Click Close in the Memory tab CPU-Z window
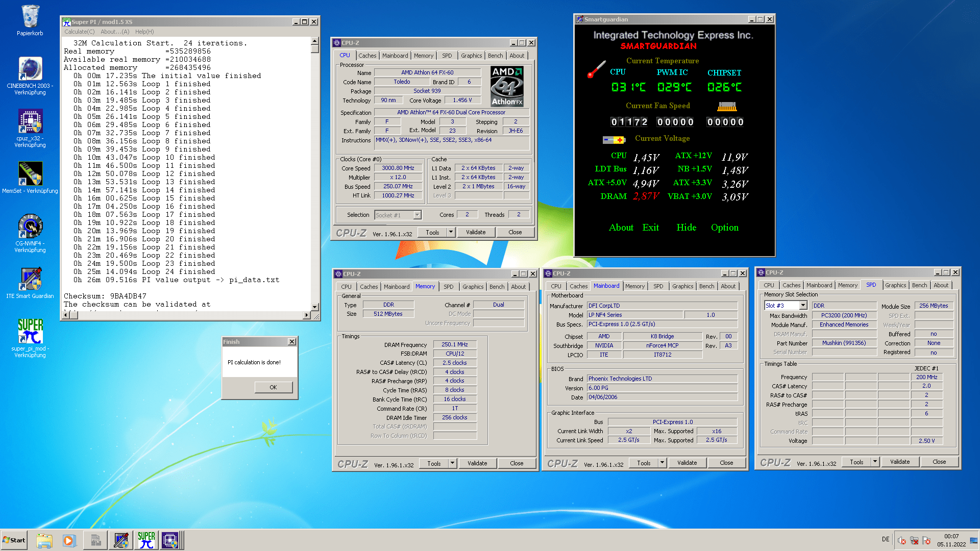This screenshot has height=551, width=980. pos(517,463)
